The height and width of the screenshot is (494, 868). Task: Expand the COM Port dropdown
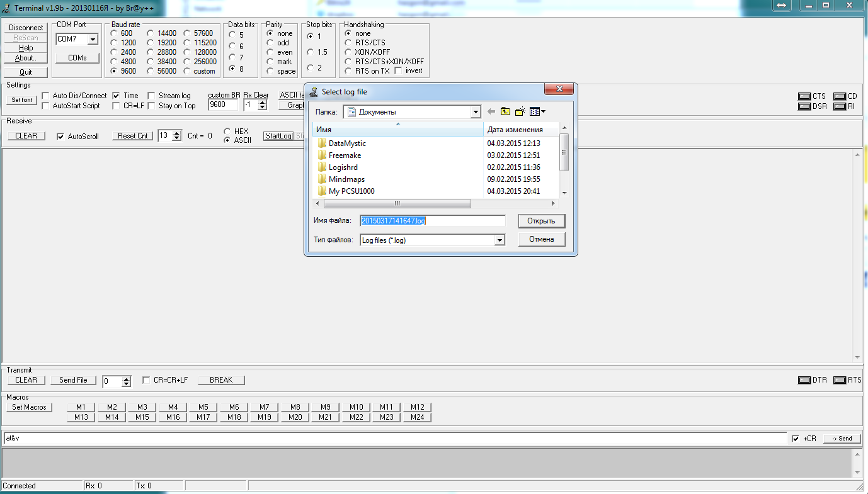93,40
